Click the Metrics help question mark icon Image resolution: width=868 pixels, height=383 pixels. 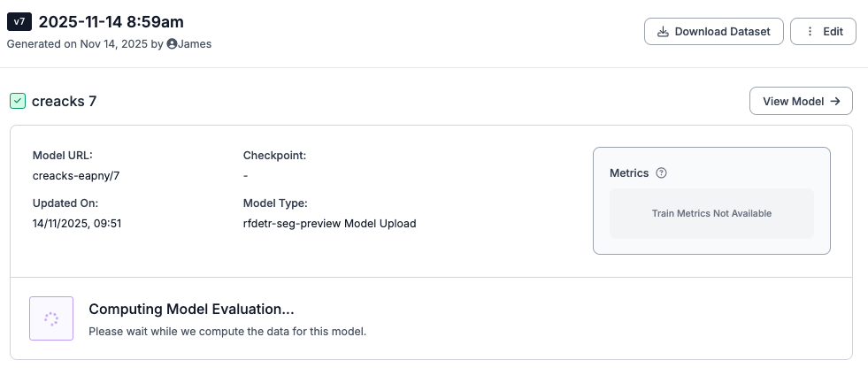click(x=661, y=173)
